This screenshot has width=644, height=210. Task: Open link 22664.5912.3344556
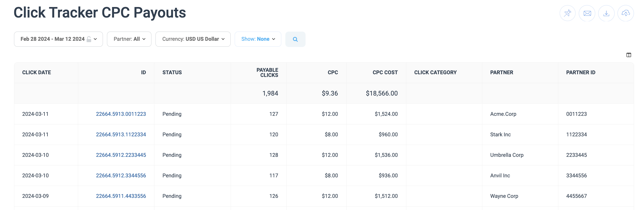[x=121, y=175]
